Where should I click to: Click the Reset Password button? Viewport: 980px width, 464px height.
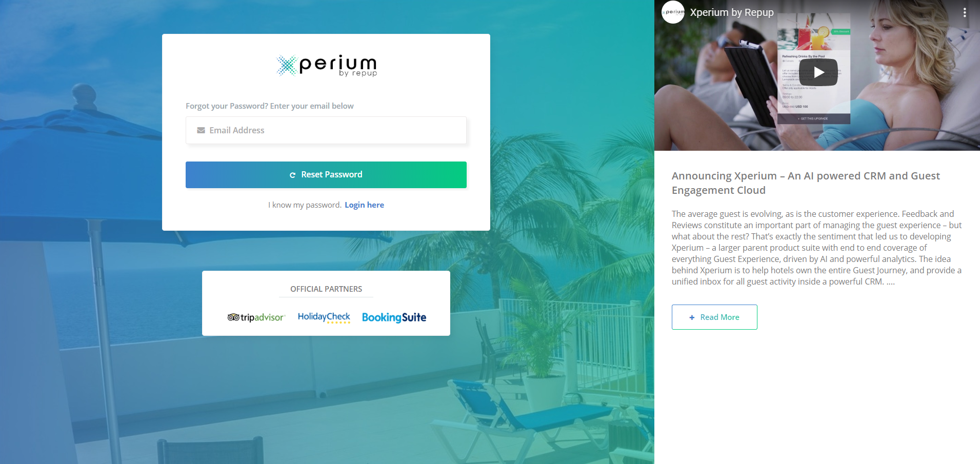coord(326,175)
